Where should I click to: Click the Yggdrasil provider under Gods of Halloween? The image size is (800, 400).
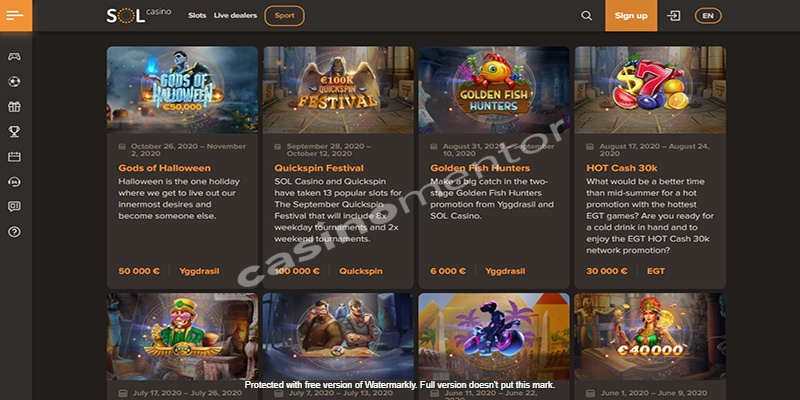199,271
